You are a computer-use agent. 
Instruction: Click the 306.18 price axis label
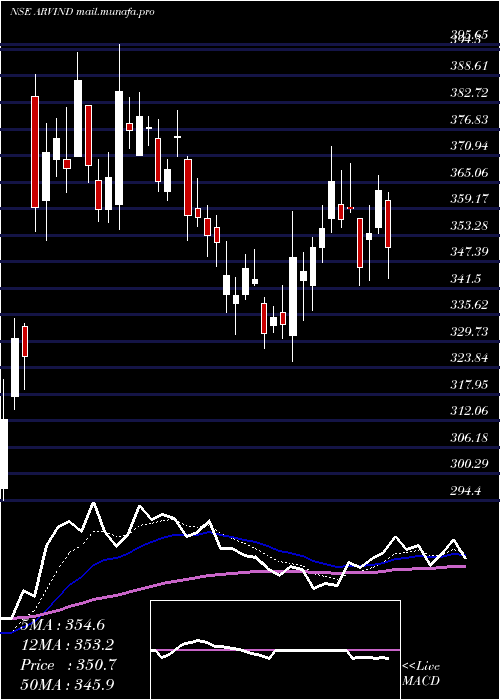click(469, 438)
